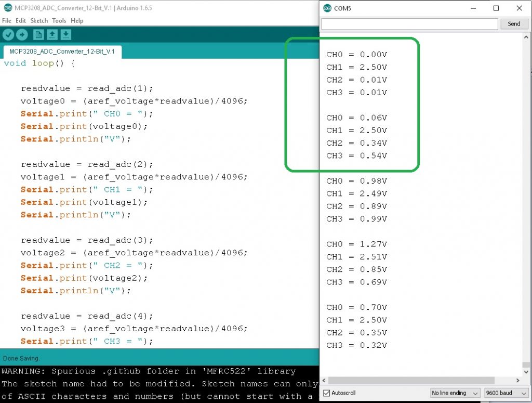Click the 'CH3 = 0.54V' serial output line

coord(356,156)
